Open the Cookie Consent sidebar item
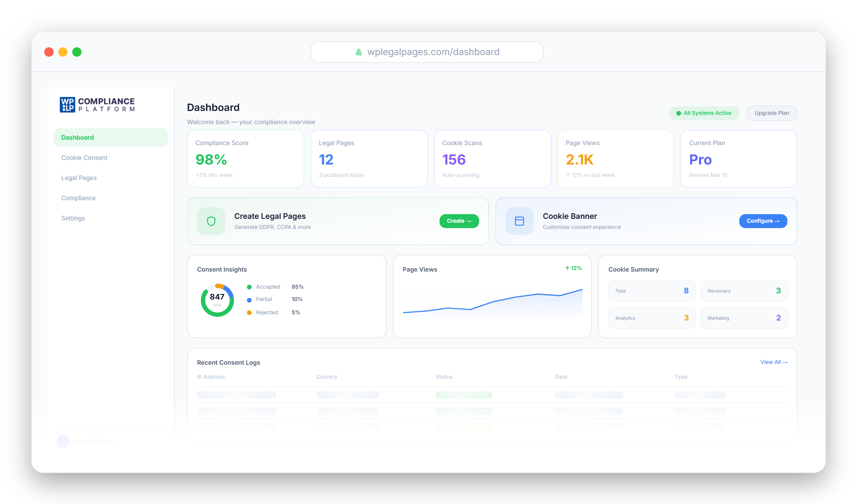The image size is (857, 504). [84, 158]
